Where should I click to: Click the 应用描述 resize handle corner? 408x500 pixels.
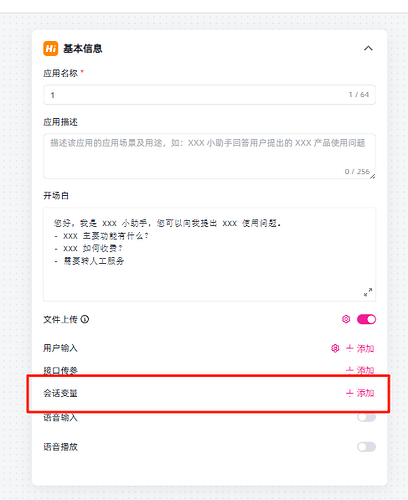point(372,176)
